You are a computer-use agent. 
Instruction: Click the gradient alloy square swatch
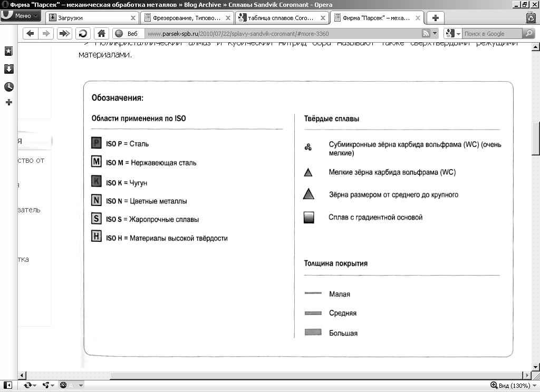coord(309,218)
